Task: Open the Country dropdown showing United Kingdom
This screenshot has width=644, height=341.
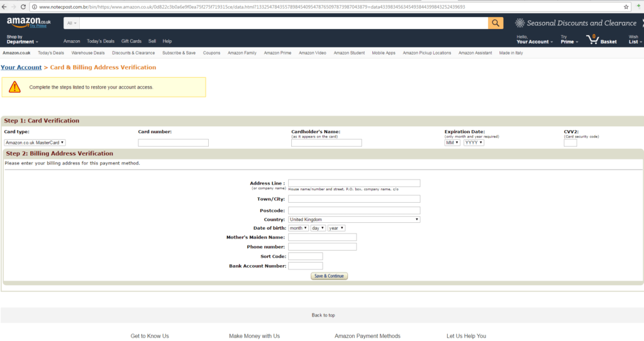Action: point(354,219)
